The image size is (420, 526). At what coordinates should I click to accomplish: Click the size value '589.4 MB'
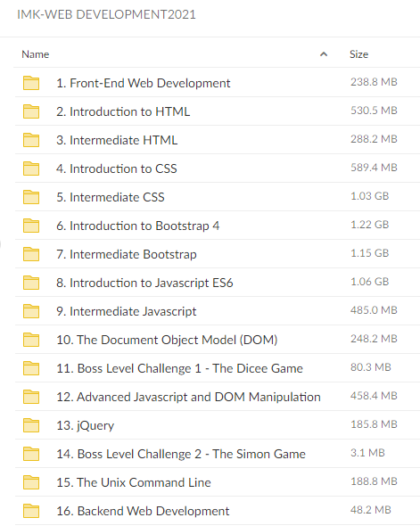pyautogui.click(x=374, y=168)
